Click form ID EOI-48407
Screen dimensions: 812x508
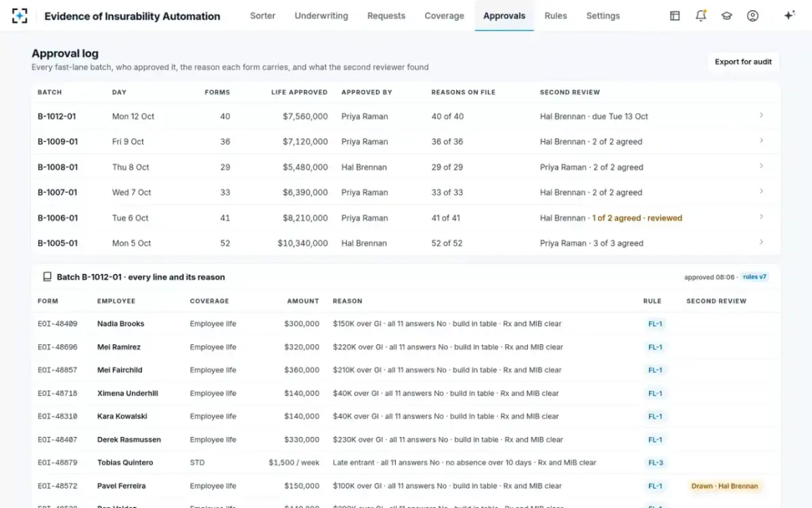(x=58, y=440)
